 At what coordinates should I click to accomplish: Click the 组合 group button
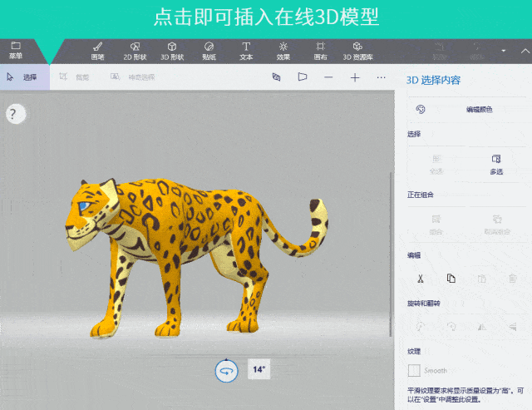point(436,225)
